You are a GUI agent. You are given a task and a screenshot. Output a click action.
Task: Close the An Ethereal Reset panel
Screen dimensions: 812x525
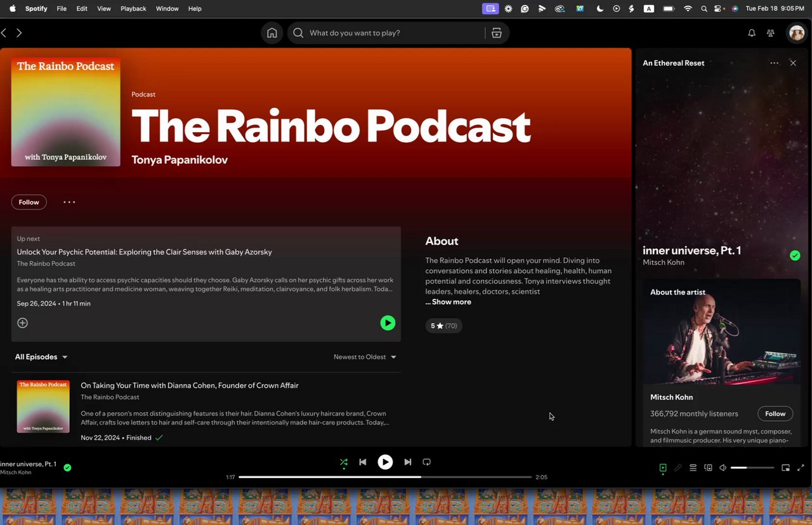793,63
